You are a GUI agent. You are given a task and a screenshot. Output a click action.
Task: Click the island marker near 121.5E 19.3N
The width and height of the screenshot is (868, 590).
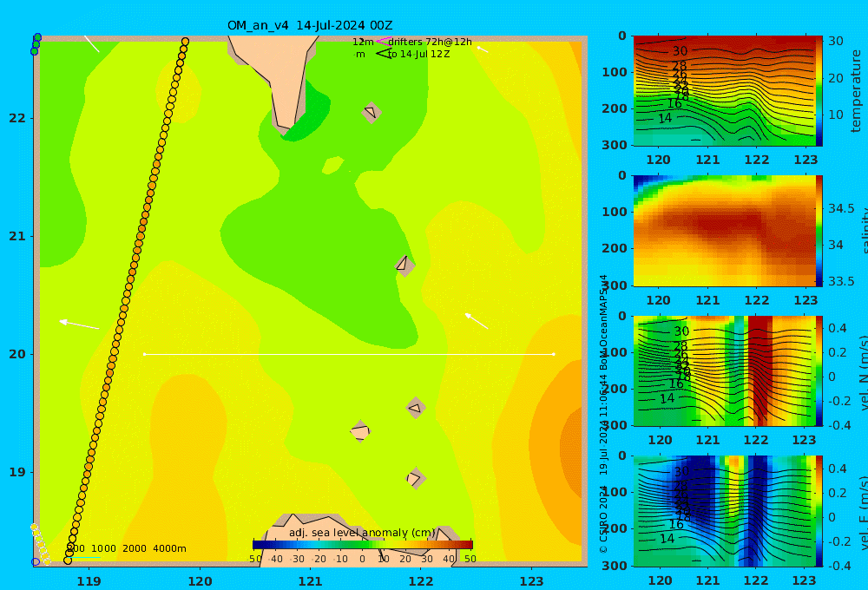(x=360, y=431)
